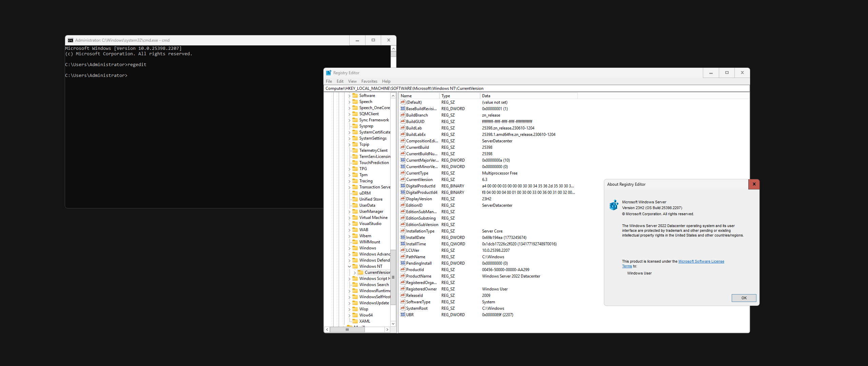Sort values by the Type column header
The height and width of the screenshot is (366, 868).
[x=459, y=96]
